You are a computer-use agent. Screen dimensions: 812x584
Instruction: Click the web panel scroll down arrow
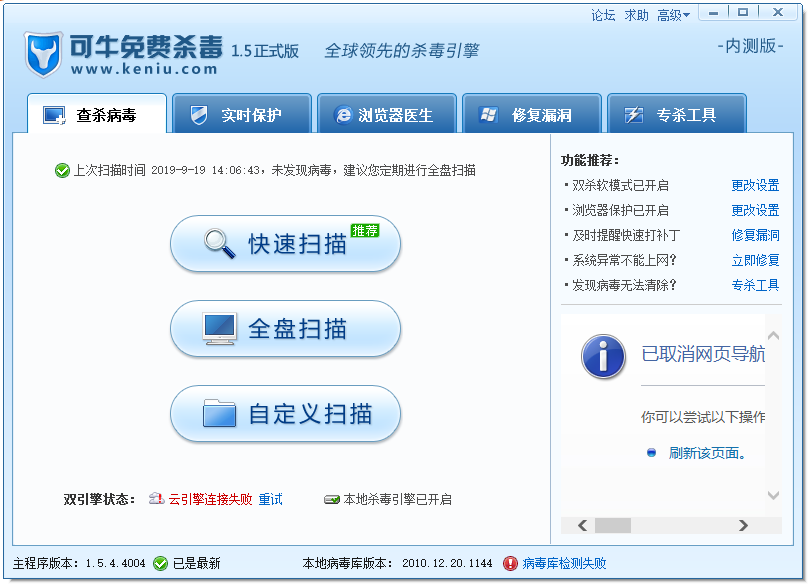[773, 495]
